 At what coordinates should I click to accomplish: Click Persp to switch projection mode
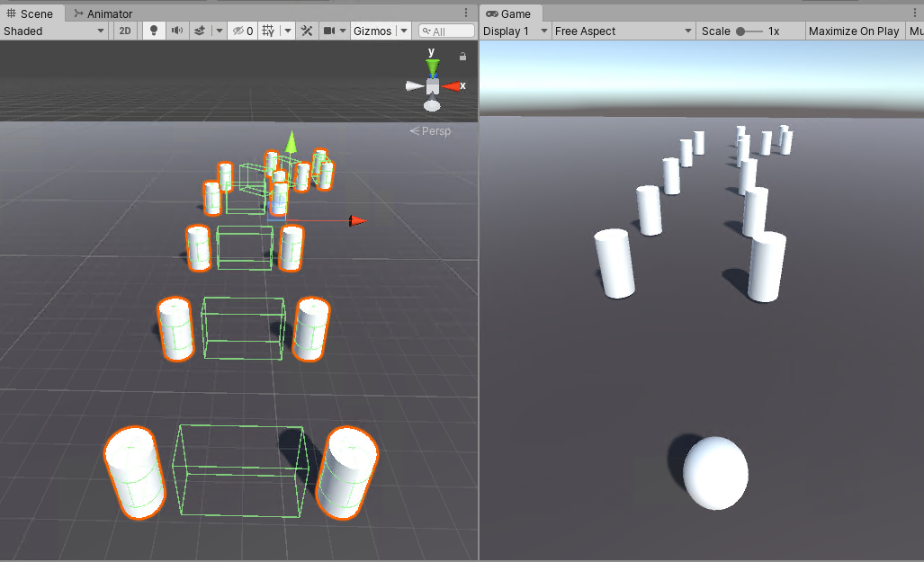tap(435, 130)
